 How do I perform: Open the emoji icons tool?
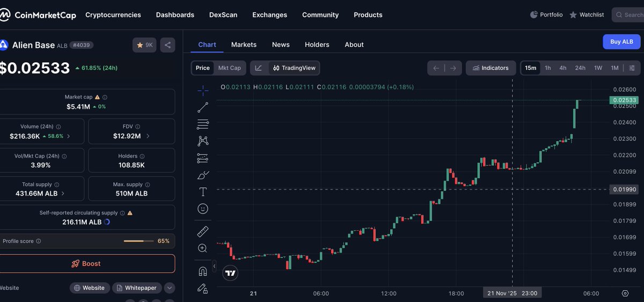point(203,208)
